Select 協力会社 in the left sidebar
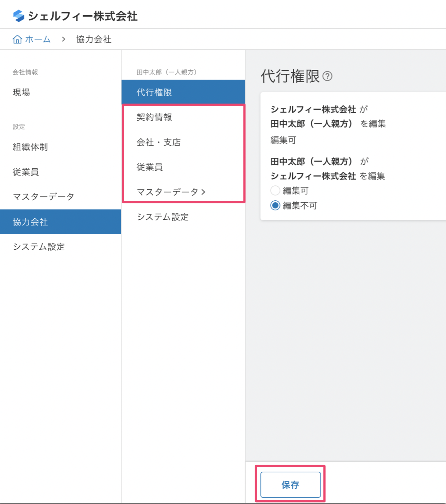 (30, 222)
